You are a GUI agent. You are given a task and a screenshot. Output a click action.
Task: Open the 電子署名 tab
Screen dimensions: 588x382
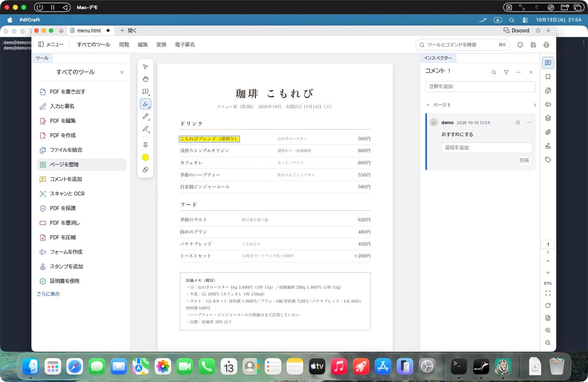point(185,44)
